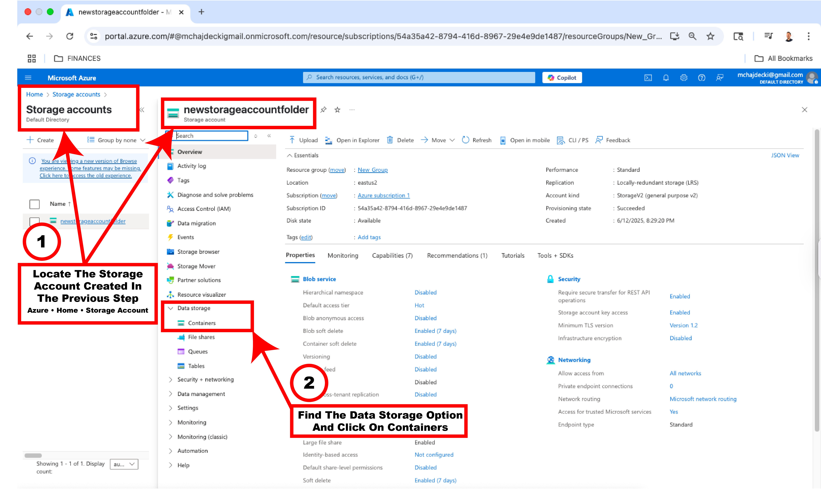Screen dimensions: 821x504
Task: Open the notifications bell
Action: tap(666, 78)
